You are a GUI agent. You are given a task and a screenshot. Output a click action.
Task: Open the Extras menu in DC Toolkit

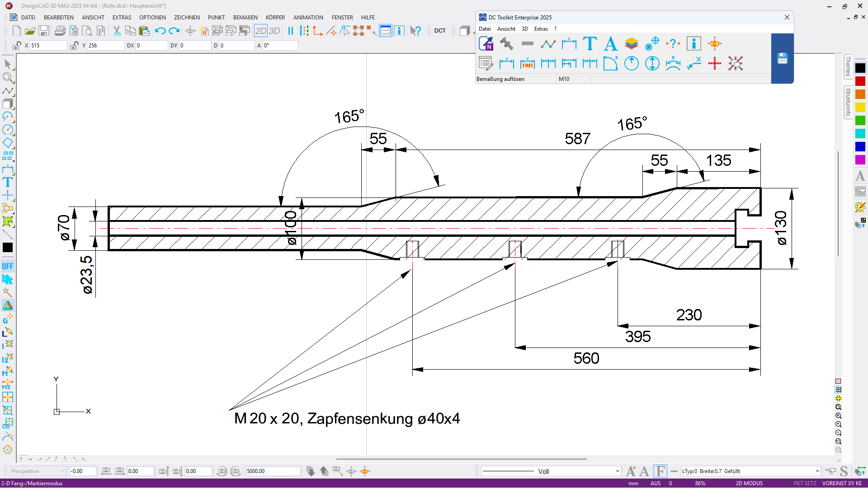(x=541, y=29)
